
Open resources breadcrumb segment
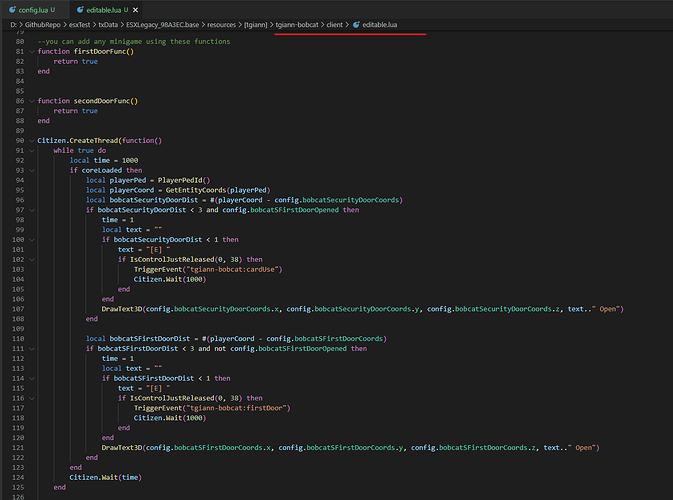[x=221, y=24]
